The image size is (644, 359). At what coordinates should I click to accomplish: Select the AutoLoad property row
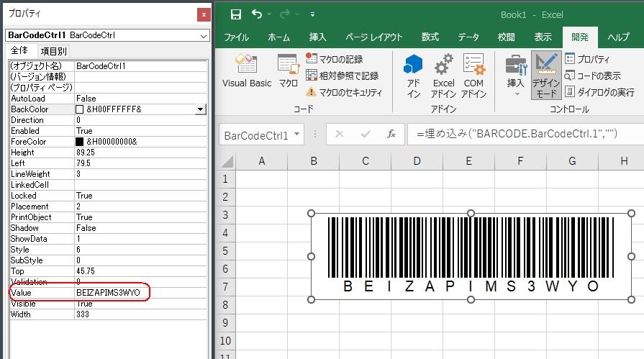click(x=108, y=99)
